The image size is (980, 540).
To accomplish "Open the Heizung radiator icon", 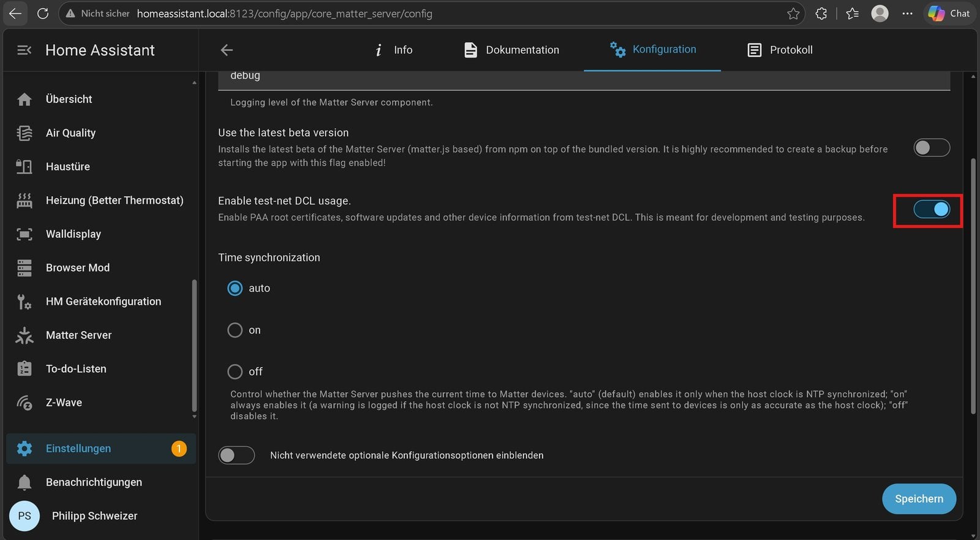I will pyautogui.click(x=24, y=200).
